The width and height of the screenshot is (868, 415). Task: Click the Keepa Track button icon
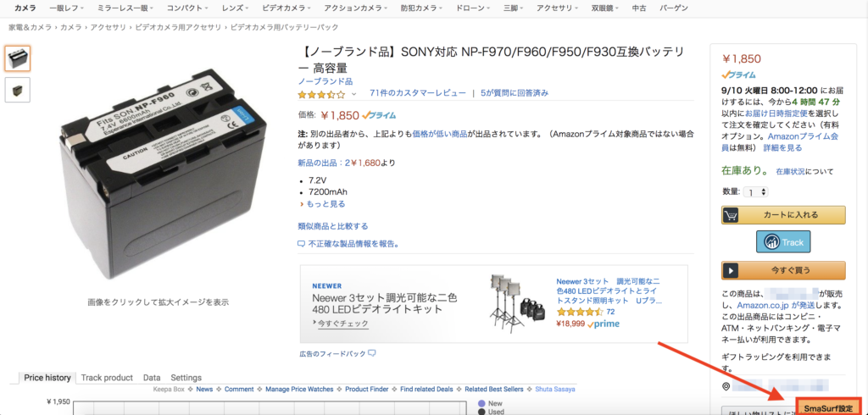point(772,242)
